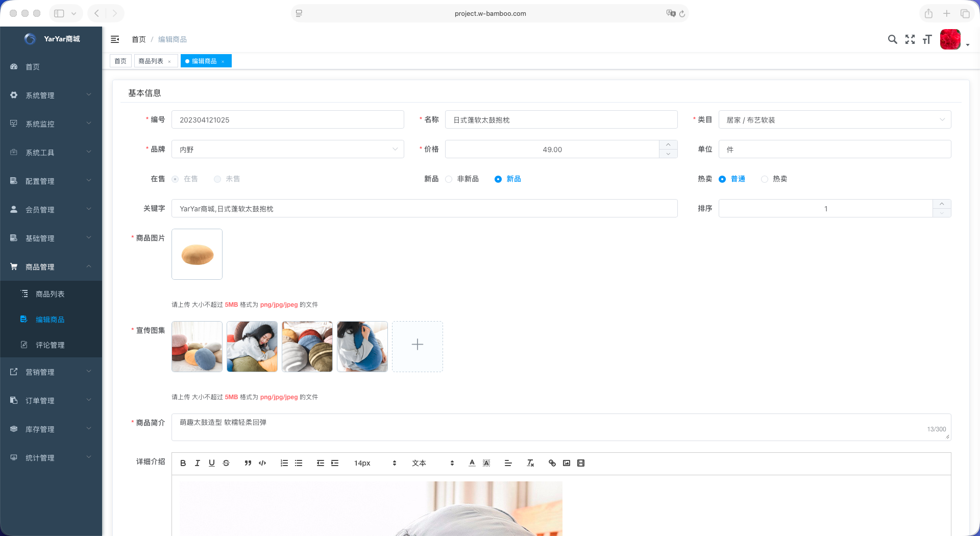This screenshot has width=980, height=536.
Task: Decrease the 排序 value with down arrow
Action: click(942, 213)
